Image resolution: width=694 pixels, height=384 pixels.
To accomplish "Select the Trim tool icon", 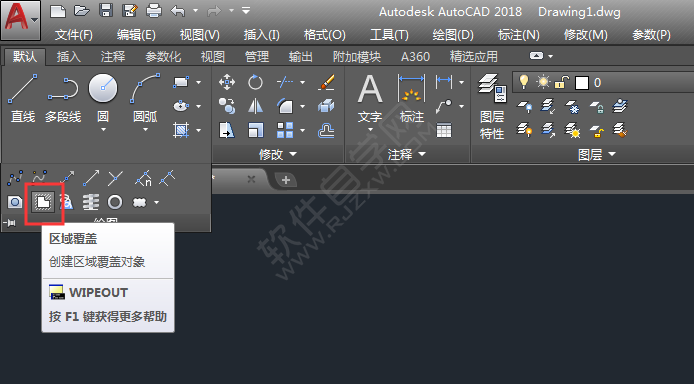I will [285, 82].
